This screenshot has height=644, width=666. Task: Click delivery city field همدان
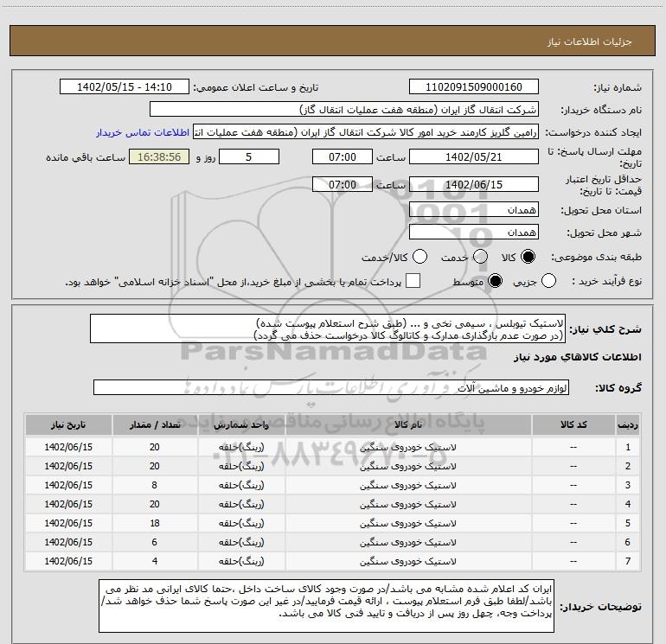click(474, 233)
